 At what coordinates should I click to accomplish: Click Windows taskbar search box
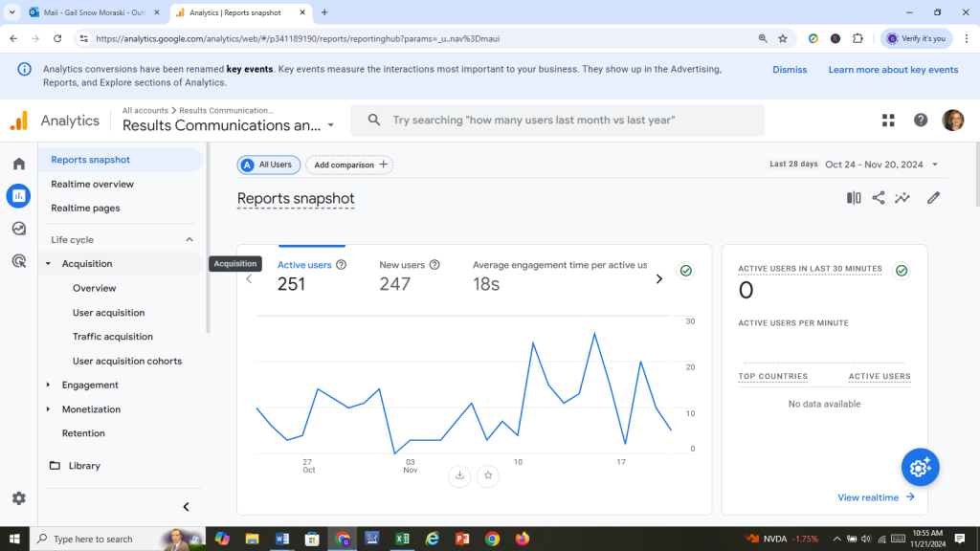pyautogui.click(x=117, y=539)
